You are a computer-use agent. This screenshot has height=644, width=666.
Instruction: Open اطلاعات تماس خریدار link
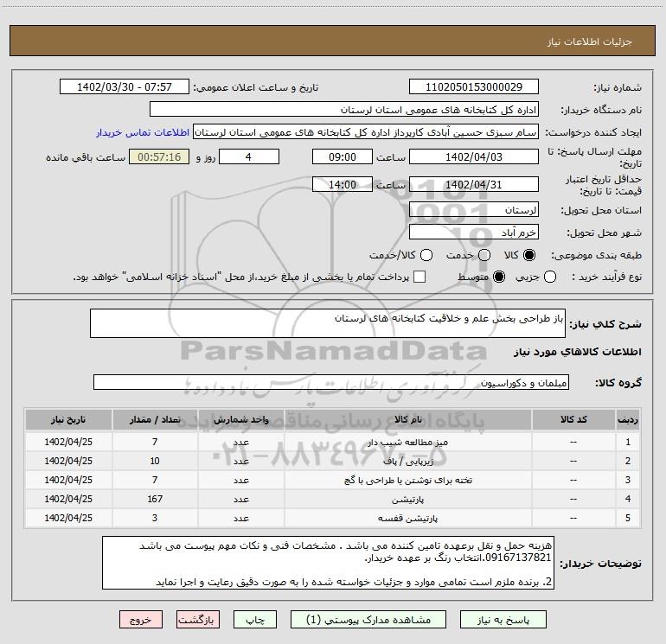pos(143,132)
